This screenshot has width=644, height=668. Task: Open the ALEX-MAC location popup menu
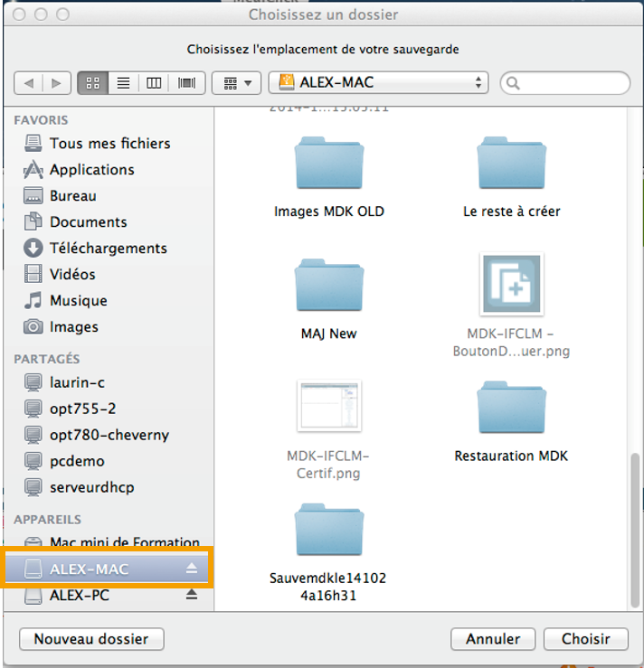click(378, 83)
